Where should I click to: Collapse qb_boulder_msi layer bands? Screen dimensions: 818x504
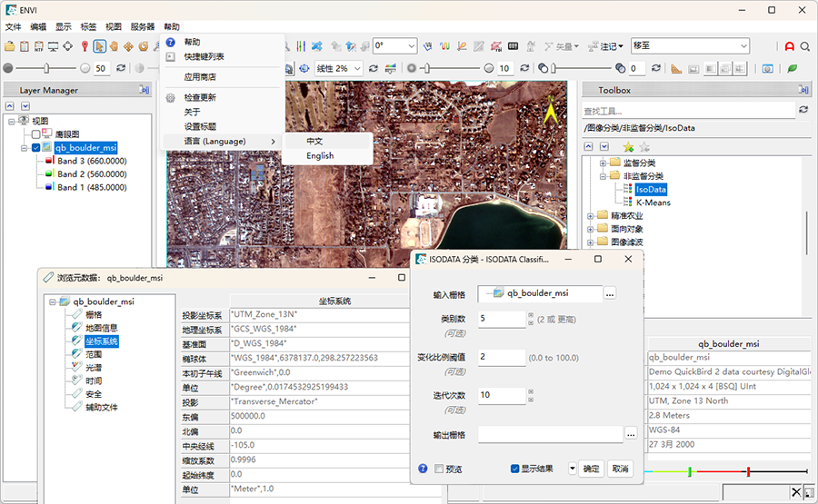pos(24,148)
